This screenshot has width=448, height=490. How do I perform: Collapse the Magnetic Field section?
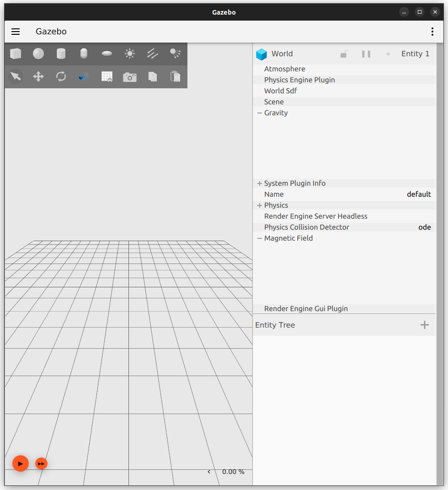(x=260, y=238)
